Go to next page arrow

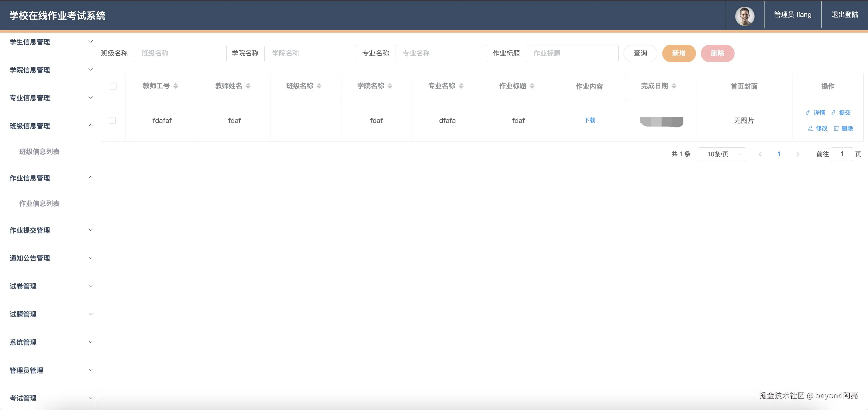[x=797, y=154]
